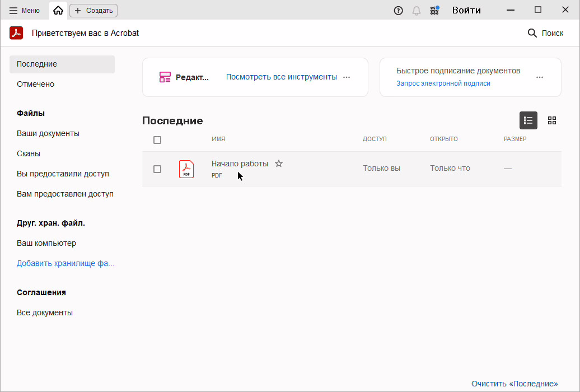
Task: Star the Начало работы file
Action: pyautogui.click(x=279, y=164)
